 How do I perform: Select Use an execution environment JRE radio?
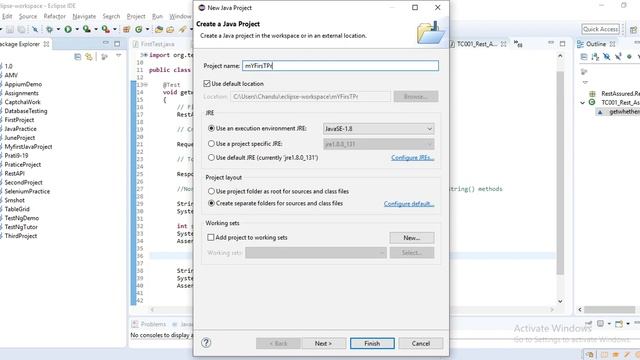point(211,128)
